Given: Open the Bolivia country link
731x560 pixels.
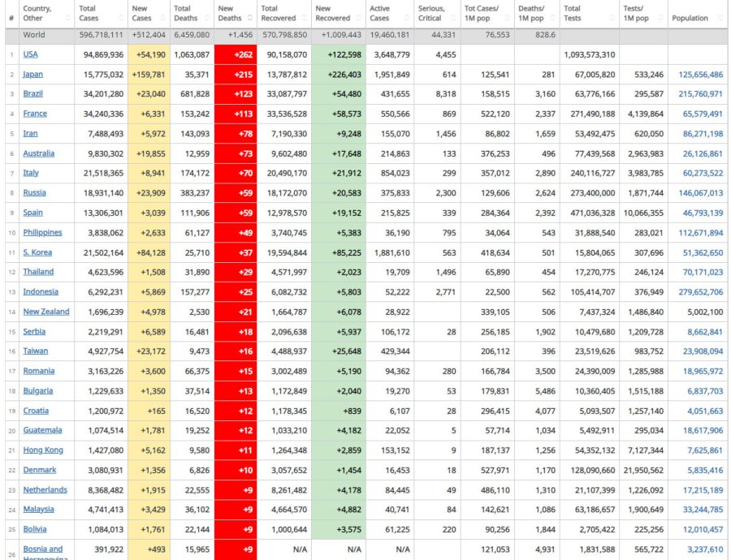Looking at the screenshot, I should (x=35, y=529).
